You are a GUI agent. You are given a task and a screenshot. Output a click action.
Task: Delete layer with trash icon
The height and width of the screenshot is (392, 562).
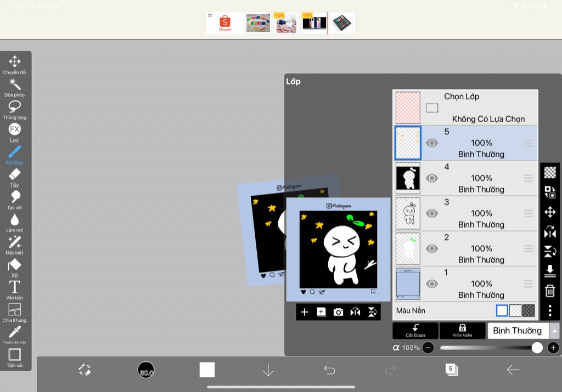point(550,291)
